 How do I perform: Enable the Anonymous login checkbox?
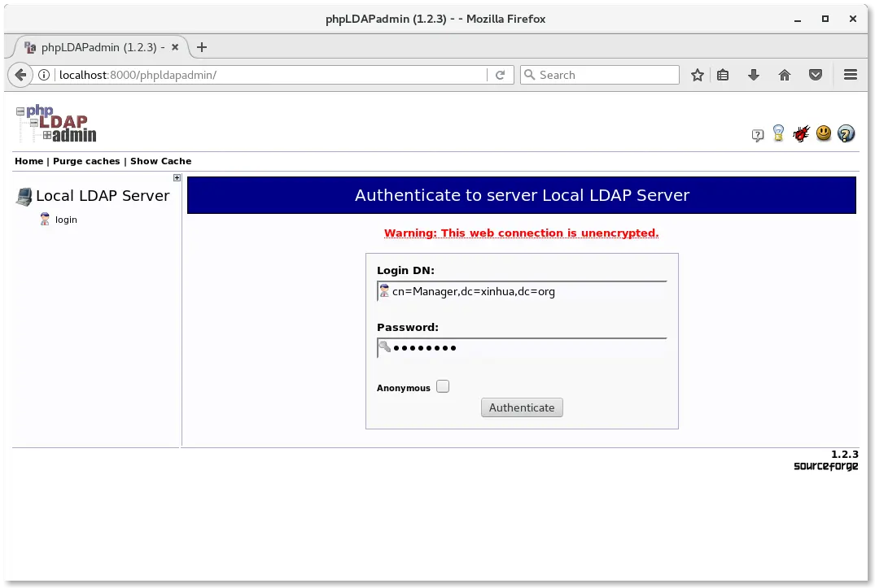coord(443,385)
